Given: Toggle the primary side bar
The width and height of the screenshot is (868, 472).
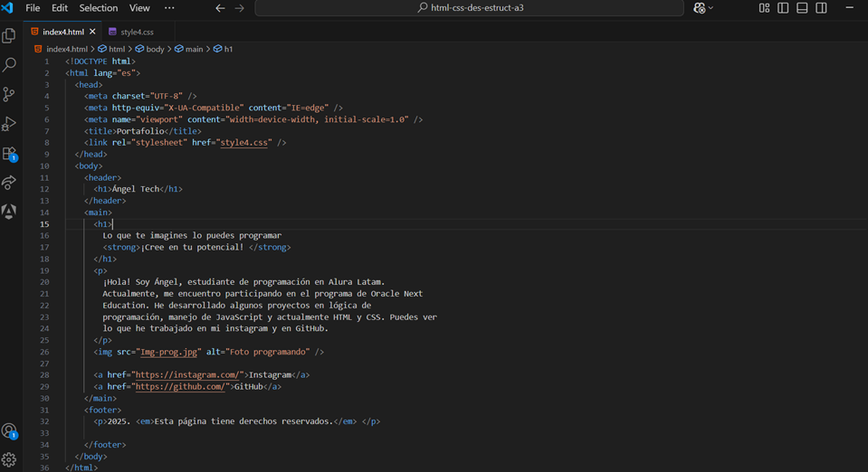Looking at the screenshot, I should (x=783, y=8).
